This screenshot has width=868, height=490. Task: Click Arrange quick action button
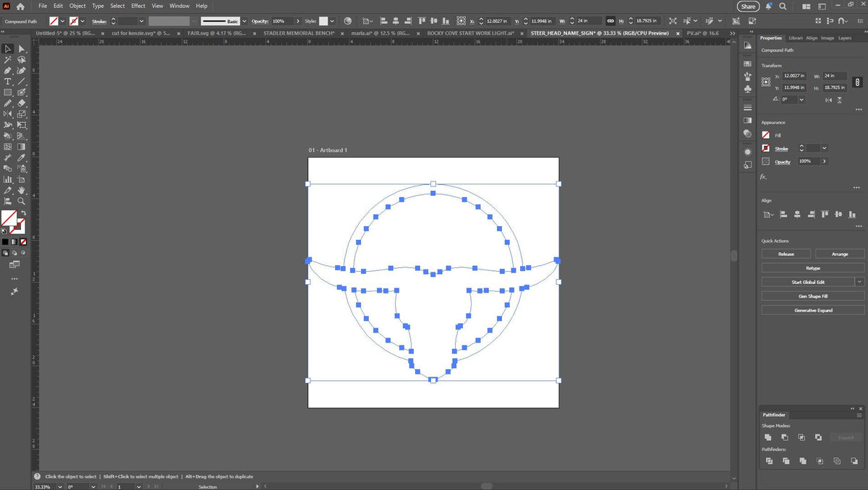tap(840, 254)
